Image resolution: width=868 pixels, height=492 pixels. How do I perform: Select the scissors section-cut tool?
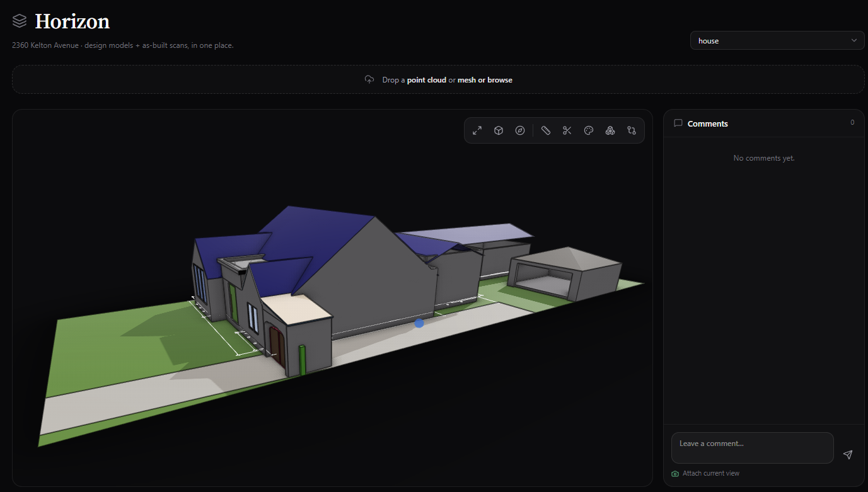(567, 130)
